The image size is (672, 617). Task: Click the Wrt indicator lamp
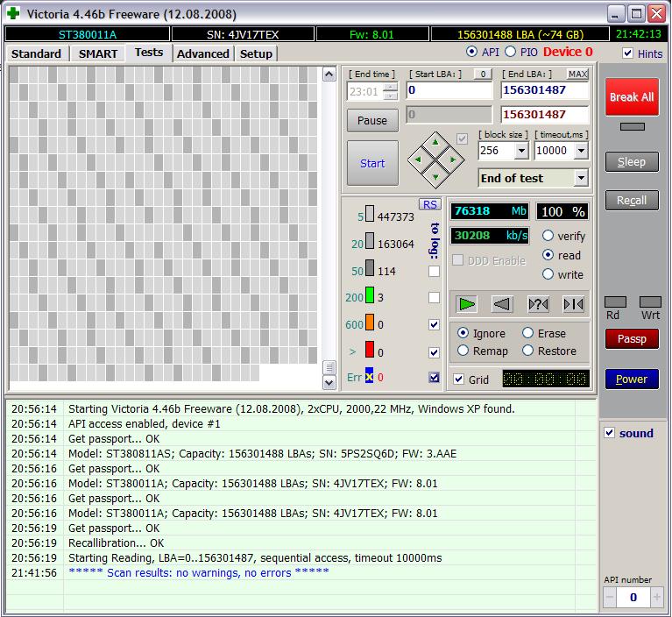(x=650, y=301)
